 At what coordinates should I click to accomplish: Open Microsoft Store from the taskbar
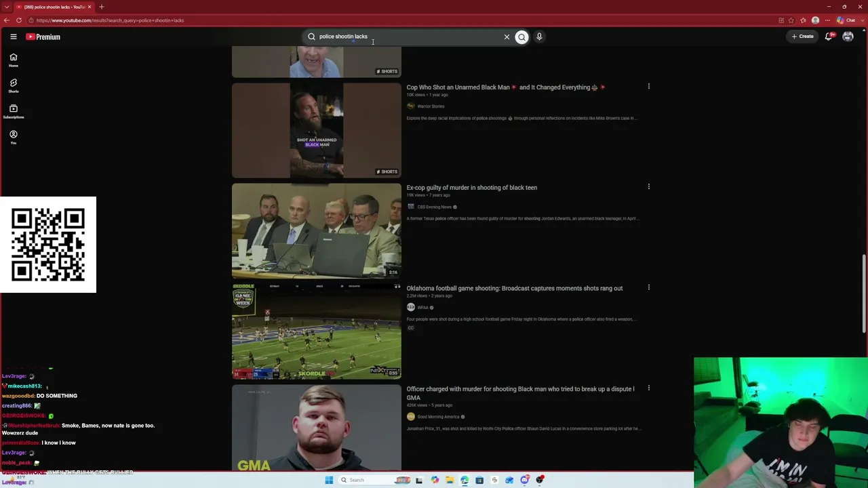point(479,480)
